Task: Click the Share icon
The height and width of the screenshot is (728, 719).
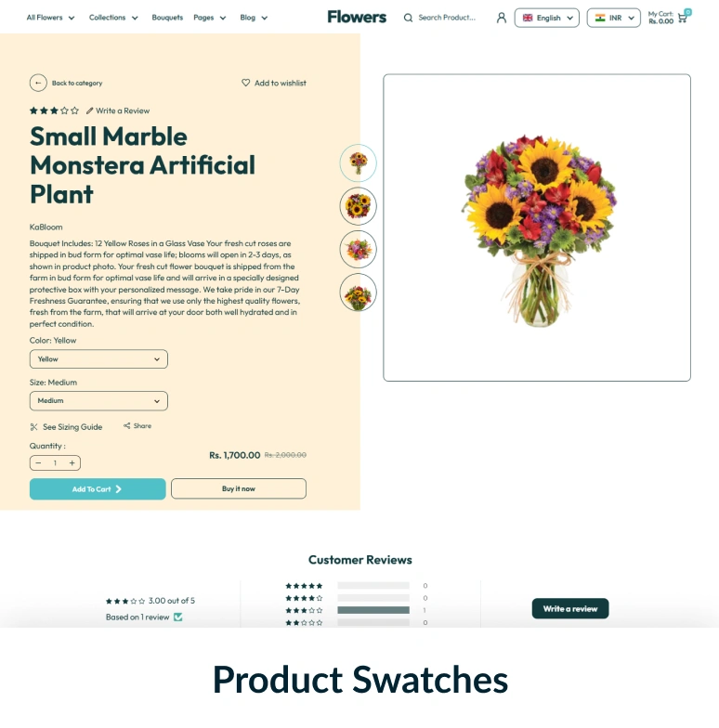Action: pyautogui.click(x=126, y=425)
